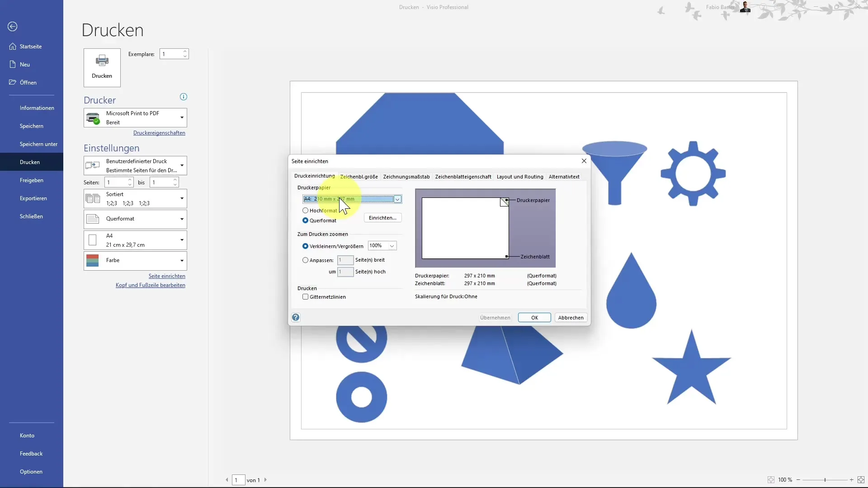
Task: Click the large Drucken printer button
Action: [102, 68]
